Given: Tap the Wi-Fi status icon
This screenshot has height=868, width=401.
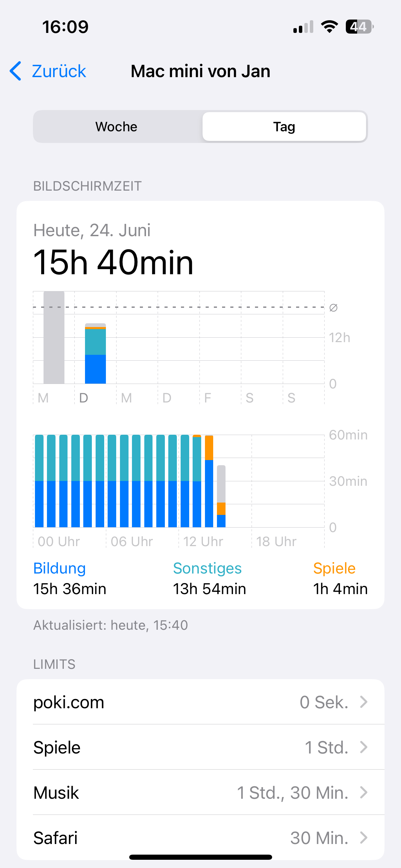Looking at the screenshot, I should (329, 27).
